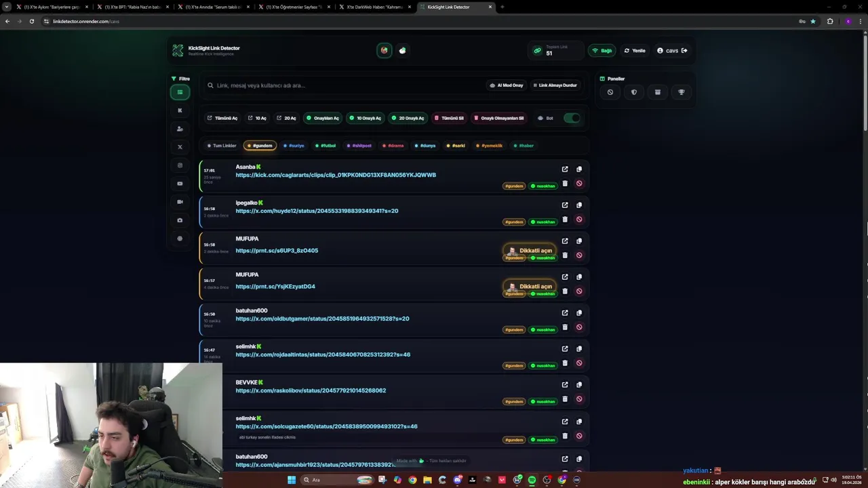Click the KickSight logo icon
Image resolution: width=868 pixels, height=488 pixels.
pyautogui.click(x=178, y=51)
